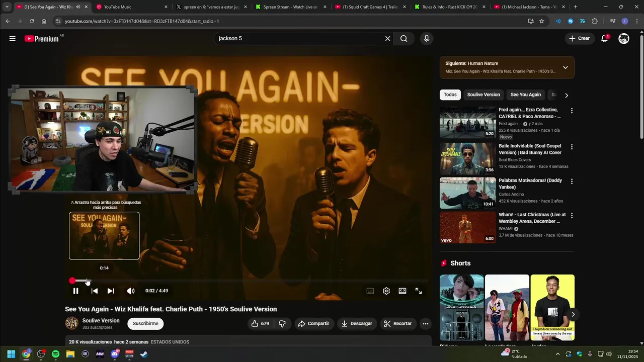Share the video via Compartir
This screenshot has width=644, height=362.
click(x=313, y=324)
